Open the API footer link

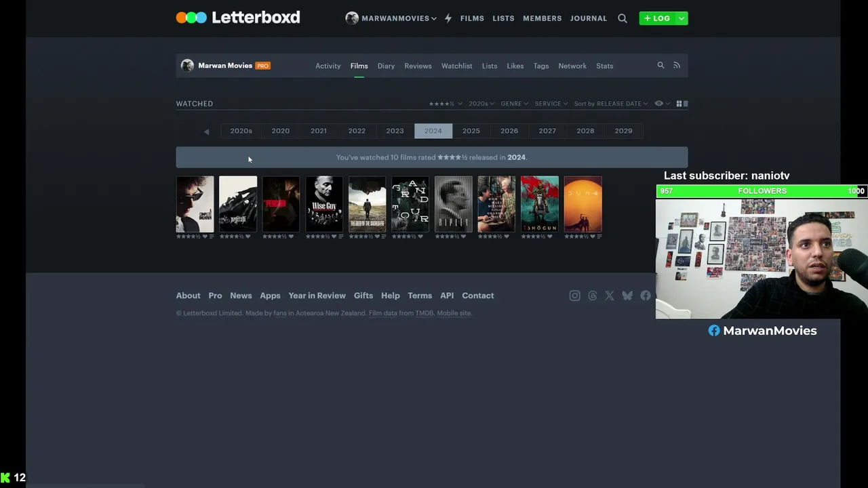(x=447, y=296)
